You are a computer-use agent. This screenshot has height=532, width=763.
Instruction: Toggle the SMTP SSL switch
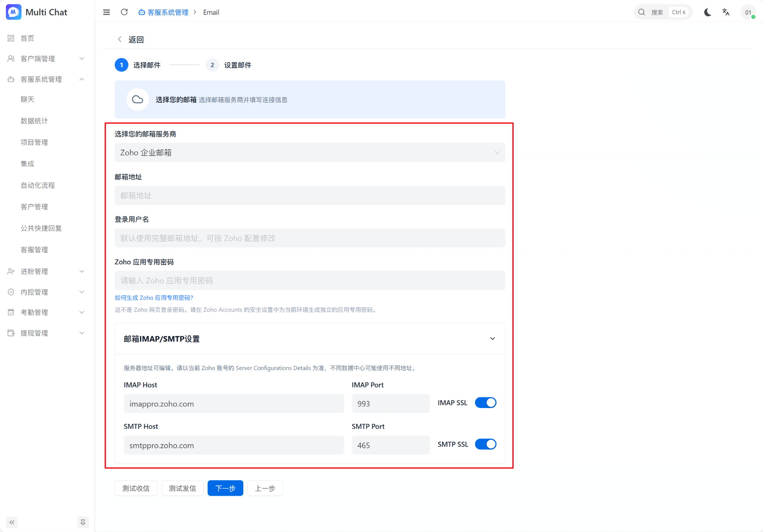coord(486,444)
